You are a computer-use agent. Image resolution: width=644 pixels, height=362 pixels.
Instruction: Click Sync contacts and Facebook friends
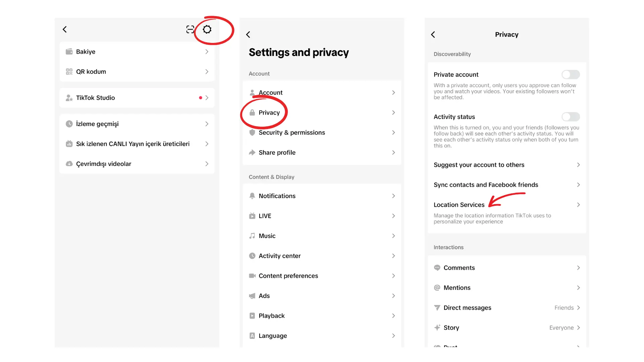pos(506,185)
